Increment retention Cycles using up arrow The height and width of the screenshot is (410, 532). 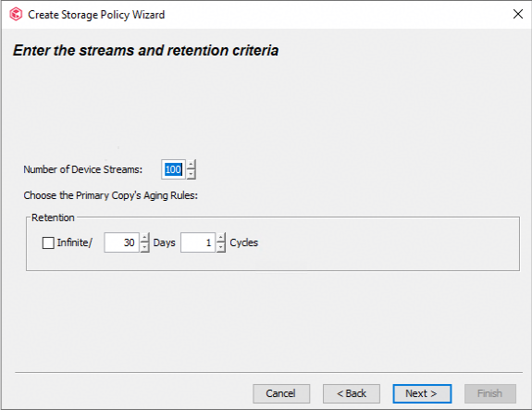tap(221, 238)
